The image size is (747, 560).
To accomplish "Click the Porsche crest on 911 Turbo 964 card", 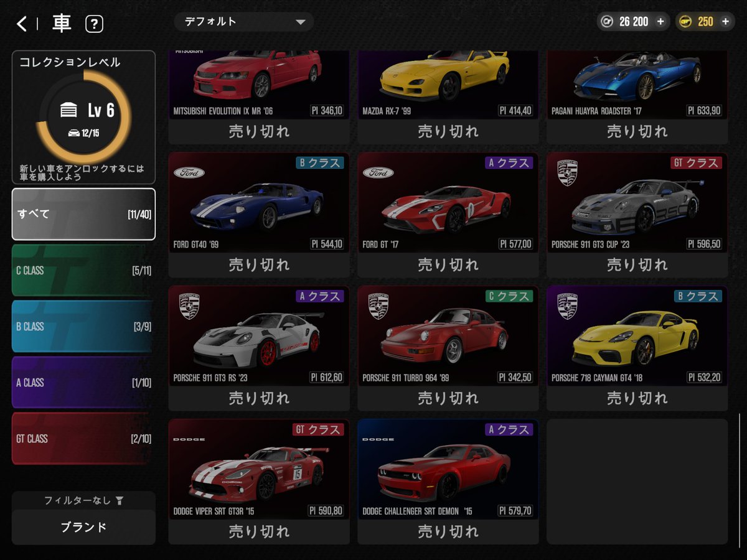I will tap(378, 306).
